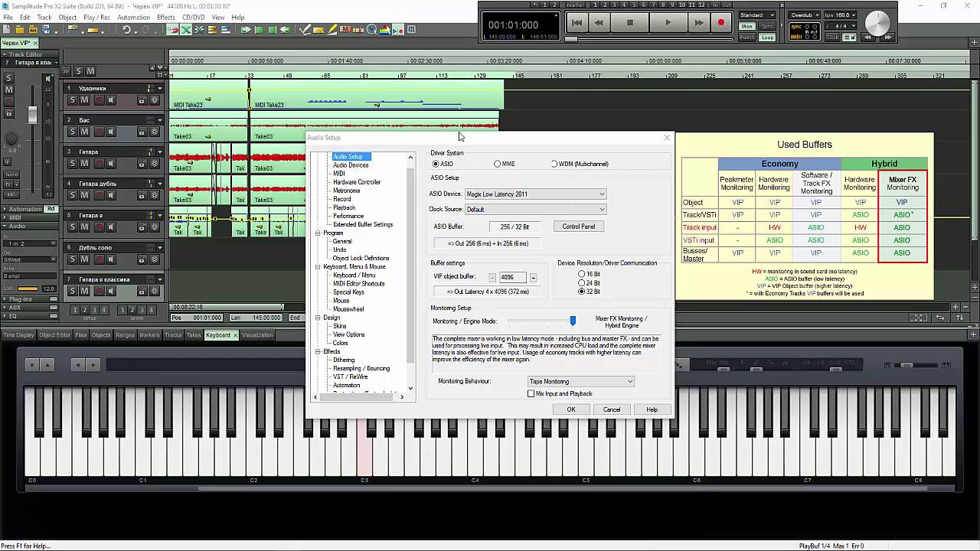Open the Automation menu

point(133,18)
